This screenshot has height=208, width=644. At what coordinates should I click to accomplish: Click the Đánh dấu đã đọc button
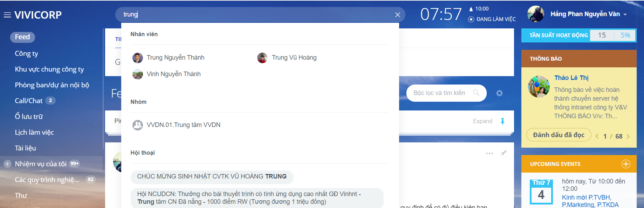(559, 135)
